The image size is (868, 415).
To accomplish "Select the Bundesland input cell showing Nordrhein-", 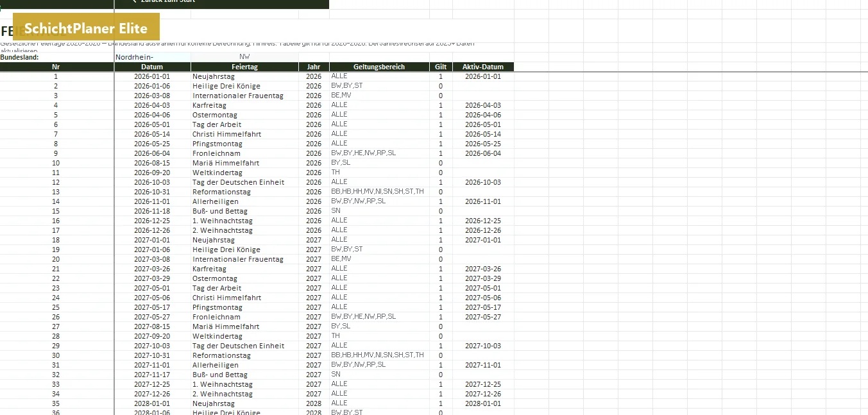I will click(153, 57).
